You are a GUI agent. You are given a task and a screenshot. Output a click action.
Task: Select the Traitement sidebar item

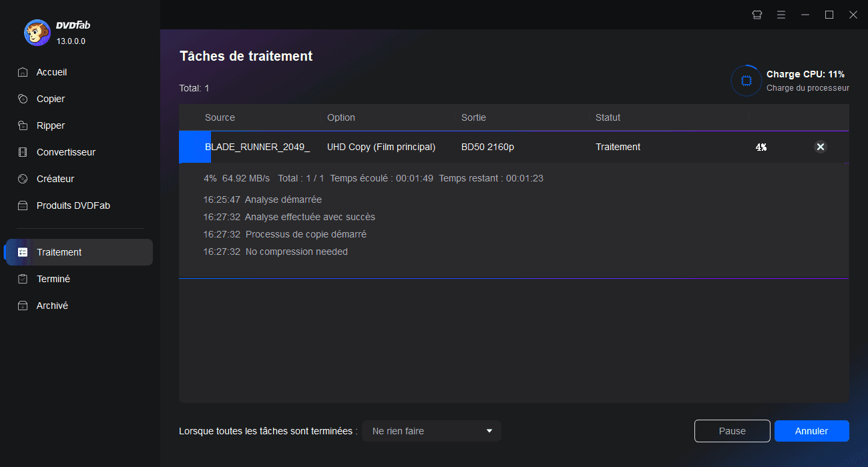[x=78, y=252]
